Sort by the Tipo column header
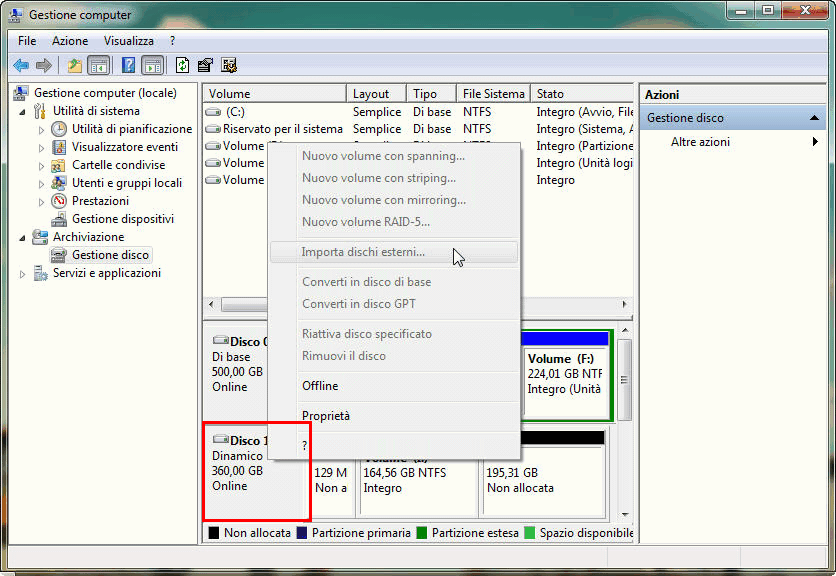This screenshot has height=576, width=836. point(431,94)
